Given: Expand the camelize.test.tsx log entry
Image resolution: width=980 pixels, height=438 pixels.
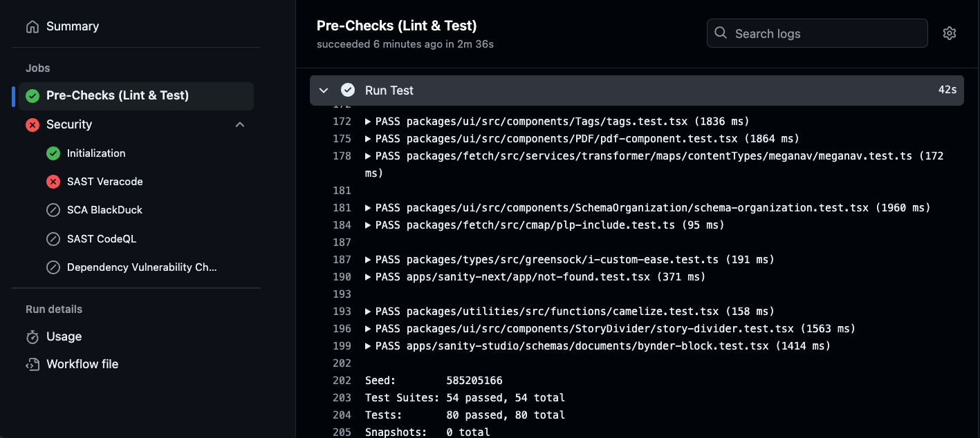Looking at the screenshot, I should point(369,312).
